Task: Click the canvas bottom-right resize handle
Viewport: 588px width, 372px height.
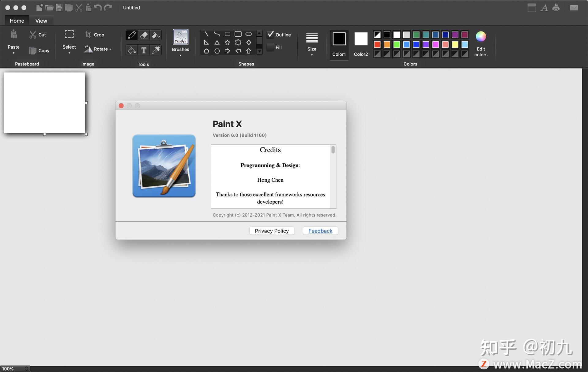Action: coord(86,134)
